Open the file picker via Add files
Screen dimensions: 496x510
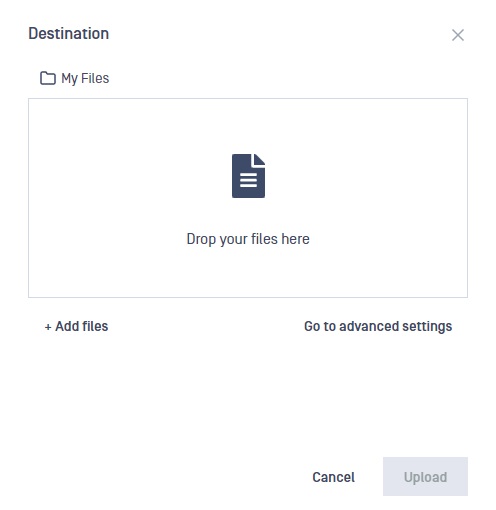tap(76, 326)
